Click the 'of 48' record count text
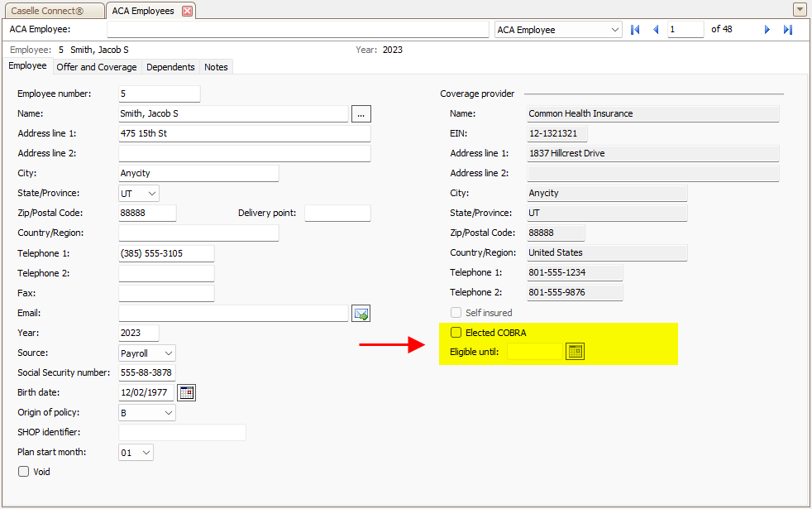Viewport: 812px width, 509px height. (x=721, y=29)
